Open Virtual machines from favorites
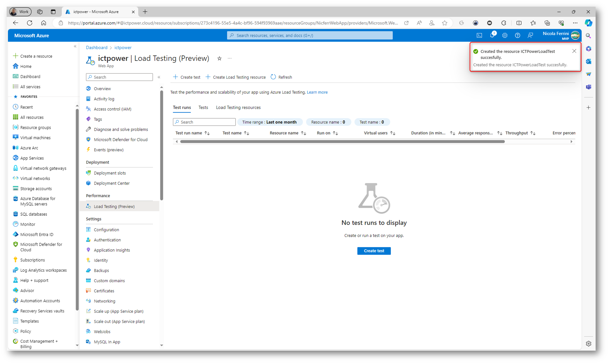This screenshot has width=609, height=364. [35, 138]
